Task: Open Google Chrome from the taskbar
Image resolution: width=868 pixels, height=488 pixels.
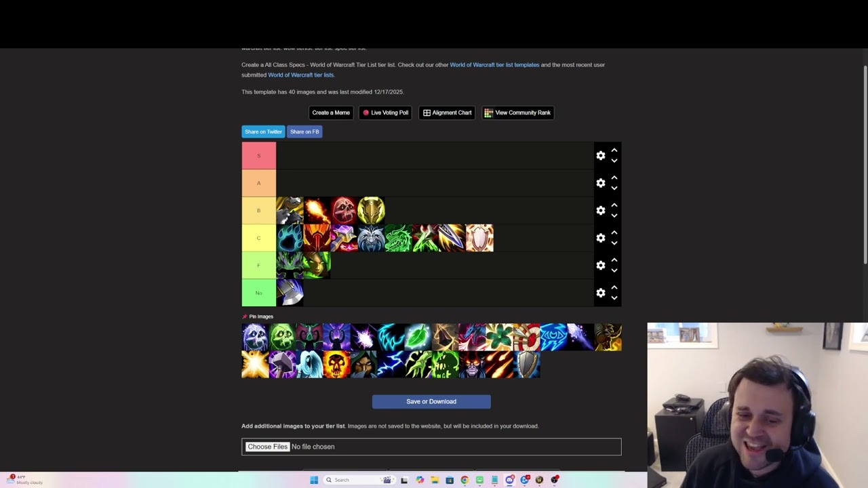Action: pos(465,480)
